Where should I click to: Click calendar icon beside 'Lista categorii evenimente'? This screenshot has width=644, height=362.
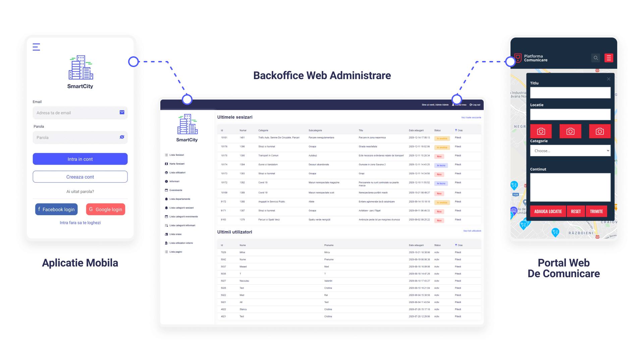166,217
